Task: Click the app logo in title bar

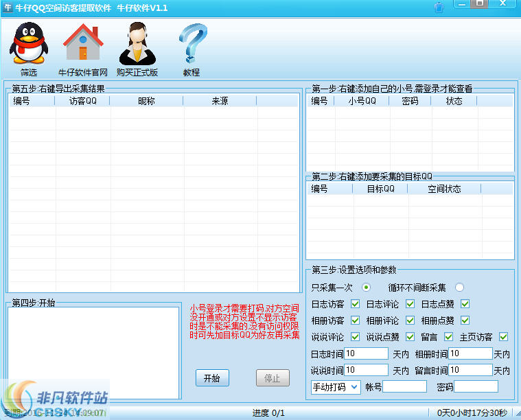Action: (x=8, y=8)
